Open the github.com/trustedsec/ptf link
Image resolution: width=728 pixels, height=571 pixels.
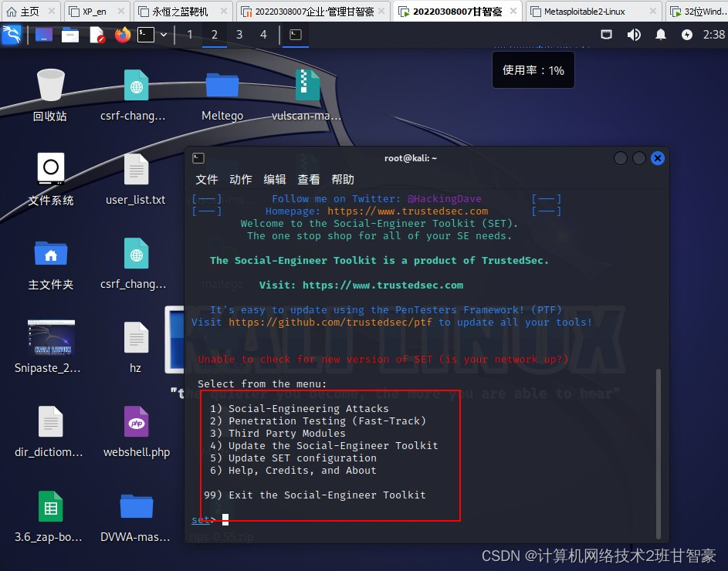pyautogui.click(x=330, y=323)
